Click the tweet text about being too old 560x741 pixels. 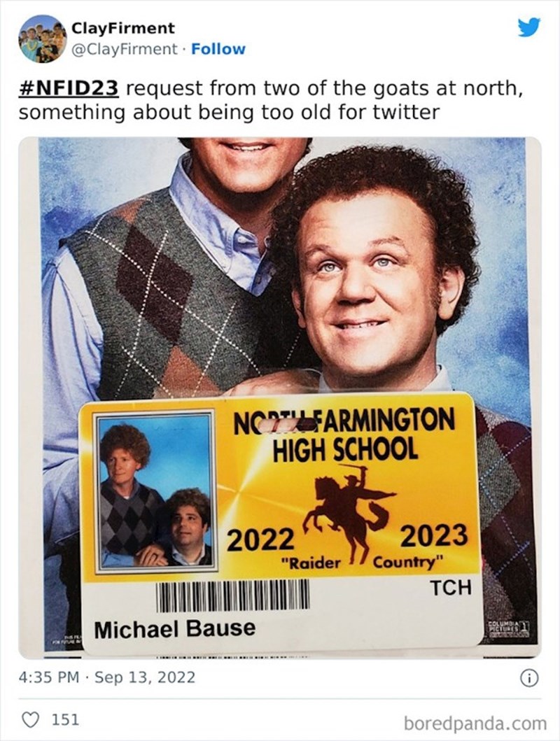click(x=271, y=100)
